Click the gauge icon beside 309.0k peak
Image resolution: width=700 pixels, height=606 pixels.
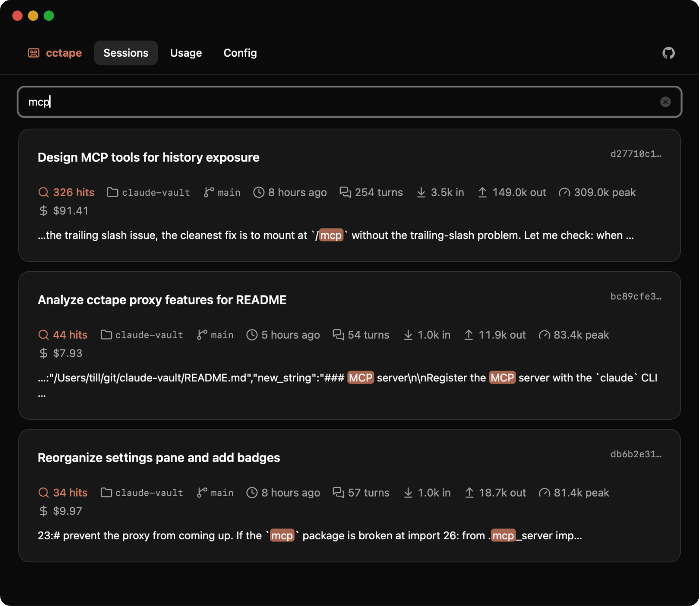(x=564, y=192)
